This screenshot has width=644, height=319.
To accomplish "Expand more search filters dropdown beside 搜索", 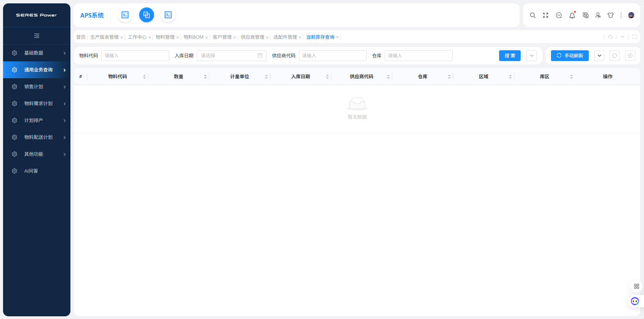I will coord(531,56).
